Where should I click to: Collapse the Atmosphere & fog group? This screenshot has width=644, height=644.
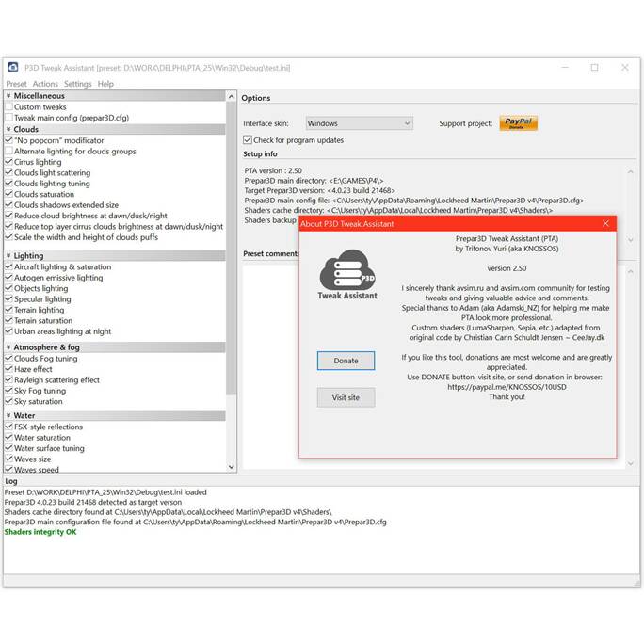(8, 347)
